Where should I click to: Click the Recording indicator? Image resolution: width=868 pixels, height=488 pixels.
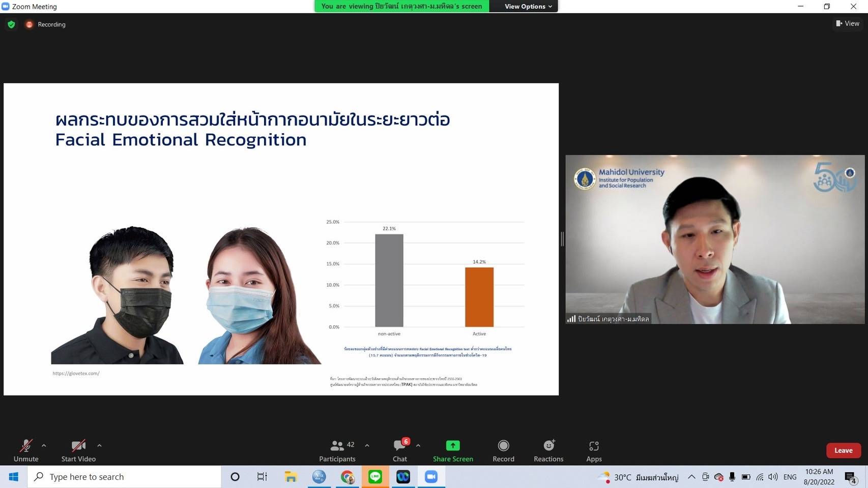click(x=46, y=24)
